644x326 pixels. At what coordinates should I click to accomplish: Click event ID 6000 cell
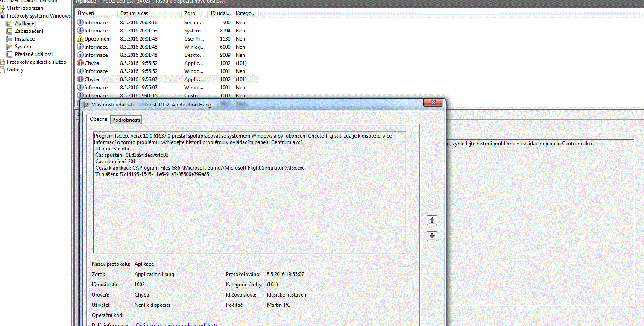pyautogui.click(x=225, y=47)
